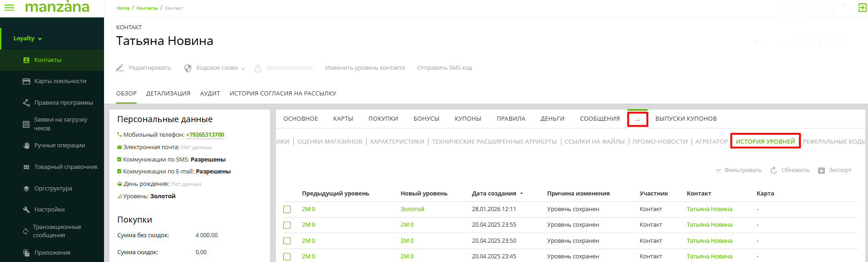868x262 pixels.
Task: Check the row with new level Золотой
Action: [x=287, y=209]
